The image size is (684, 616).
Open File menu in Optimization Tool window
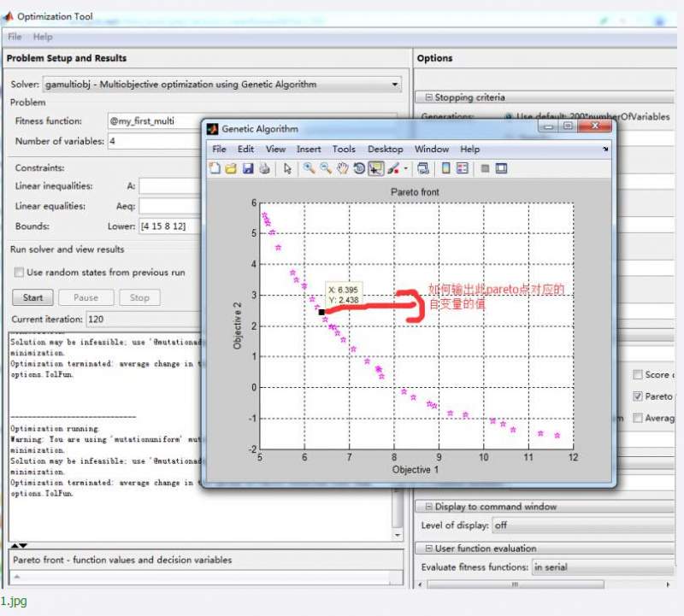(x=15, y=37)
